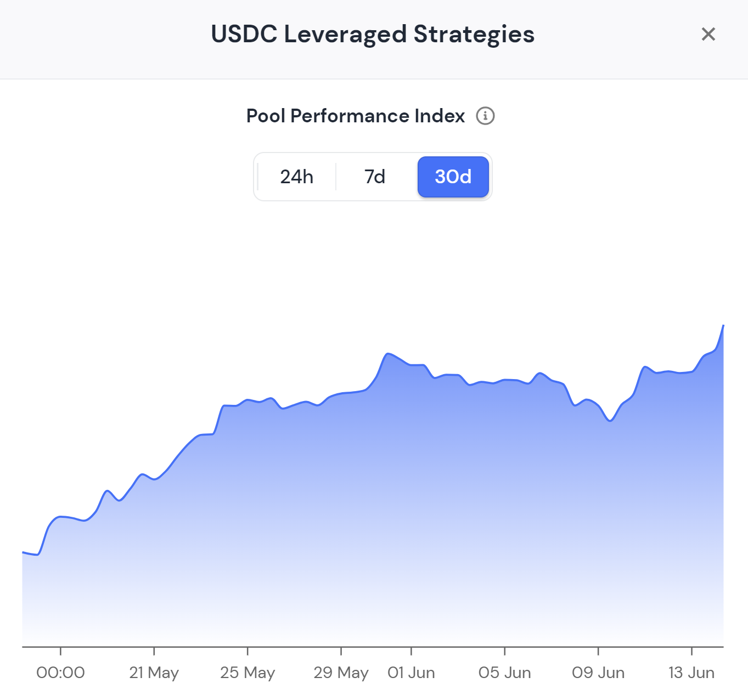Click the chart dip just after 09 Jun
Viewport: 748px width, 700px height.
pyautogui.click(x=610, y=421)
